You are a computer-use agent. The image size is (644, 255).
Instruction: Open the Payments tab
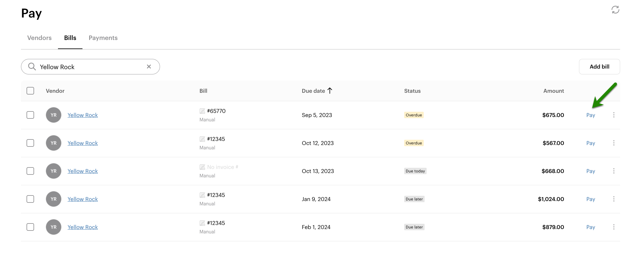point(103,38)
